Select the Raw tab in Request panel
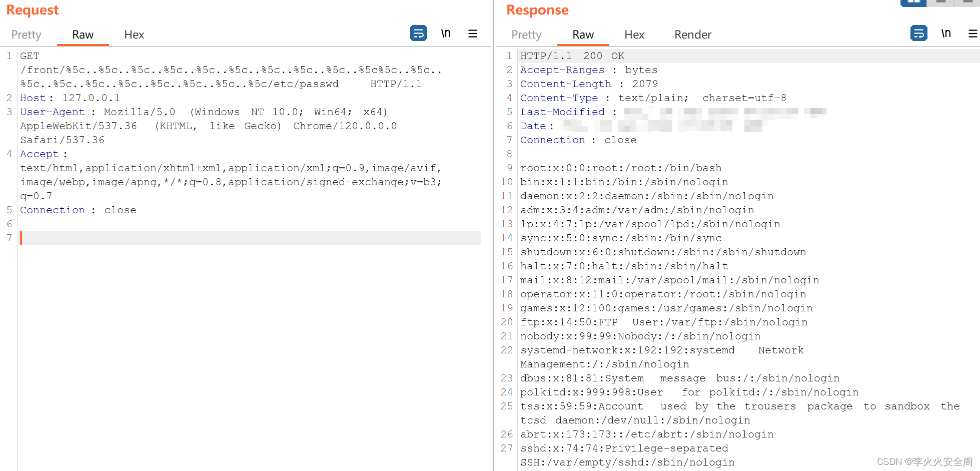This screenshot has width=980, height=471. (83, 35)
